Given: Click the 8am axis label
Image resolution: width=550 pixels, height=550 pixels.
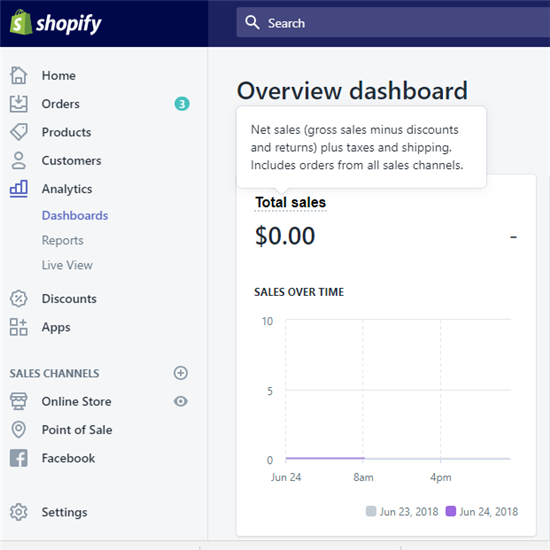Looking at the screenshot, I should click(363, 477).
